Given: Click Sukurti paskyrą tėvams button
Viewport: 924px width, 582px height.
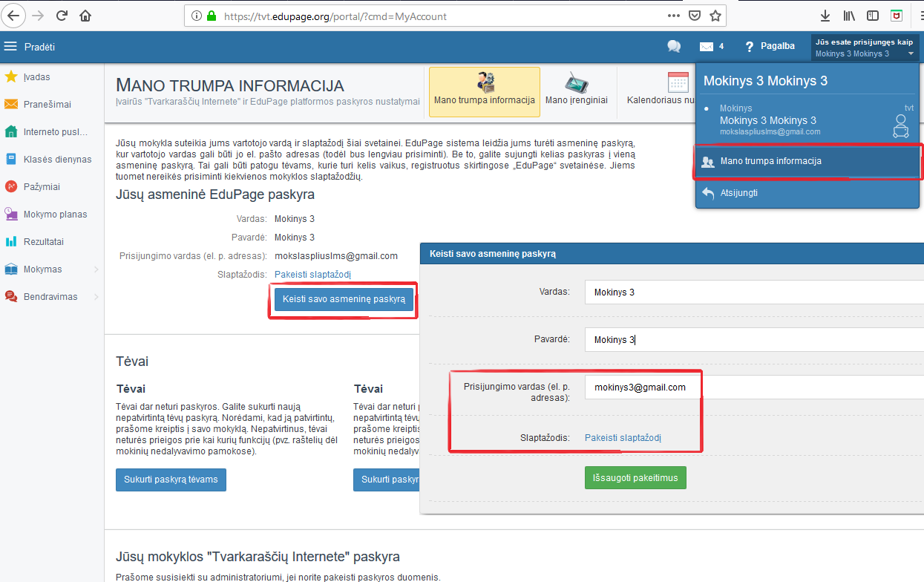Looking at the screenshot, I should pos(171,480).
